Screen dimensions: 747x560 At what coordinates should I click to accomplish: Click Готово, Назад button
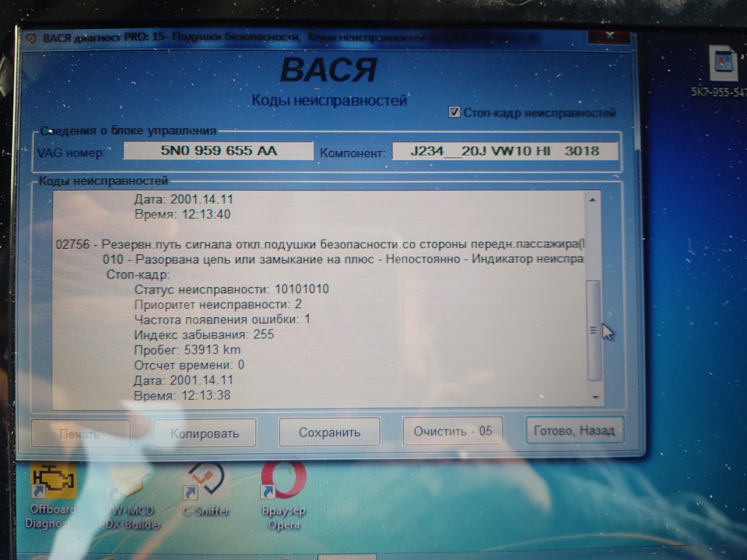[x=574, y=430]
